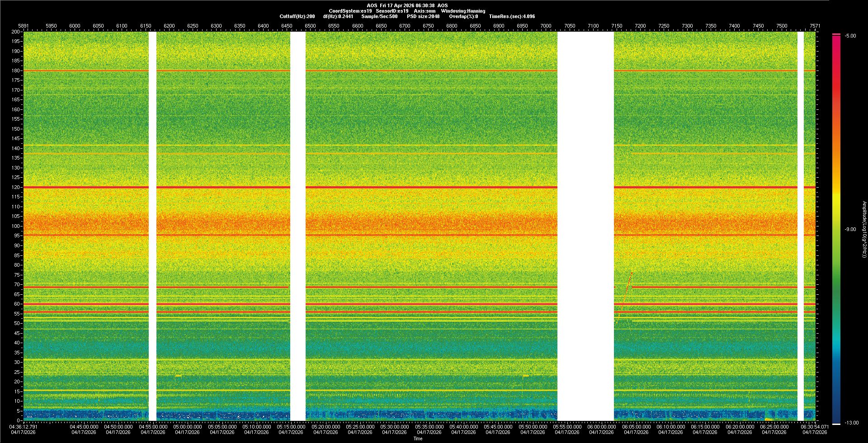Screen dimensions: 868x443
Task: Click the red end of the color scale bar
Action: (836, 41)
